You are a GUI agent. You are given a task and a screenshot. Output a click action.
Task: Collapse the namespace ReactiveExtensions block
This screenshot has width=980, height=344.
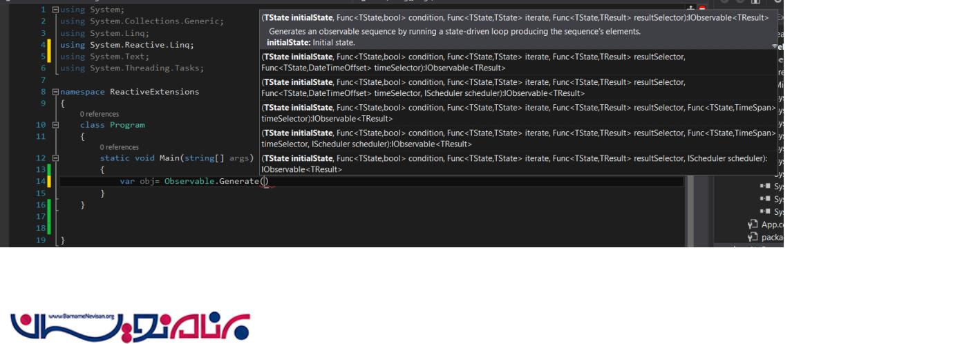[56, 92]
